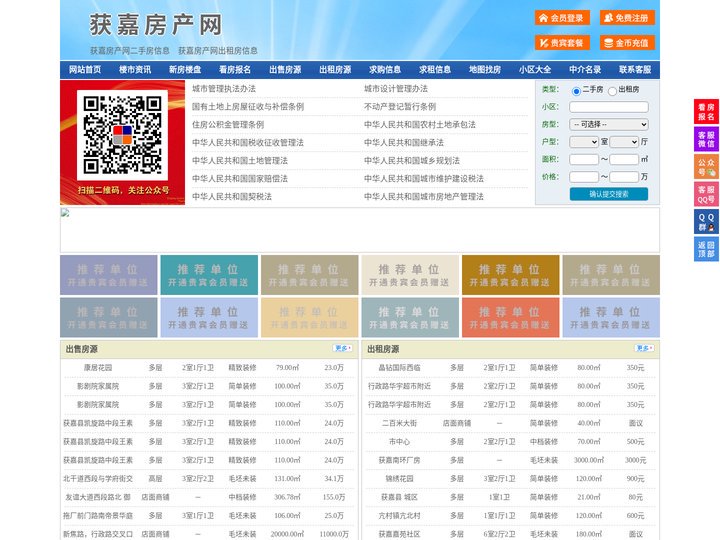Open 联系客服 navigation item

[635, 70]
